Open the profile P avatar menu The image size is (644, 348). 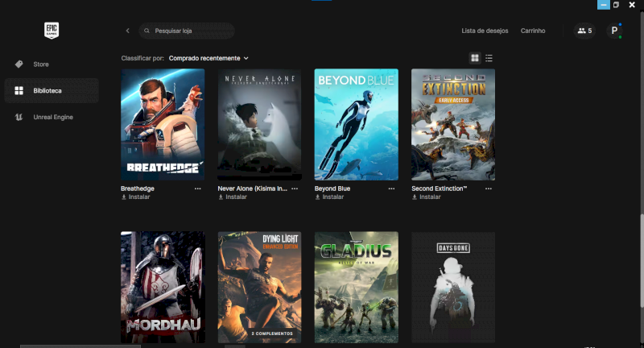point(614,31)
